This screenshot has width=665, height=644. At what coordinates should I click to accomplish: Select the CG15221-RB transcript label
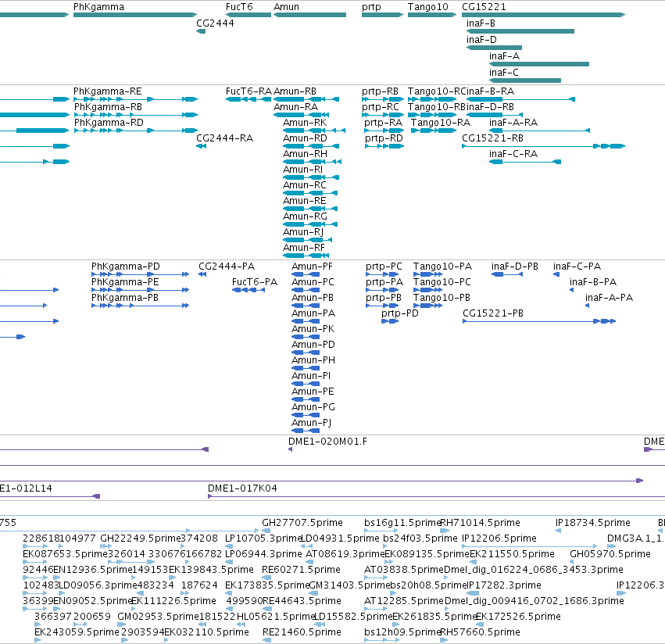pos(493,138)
